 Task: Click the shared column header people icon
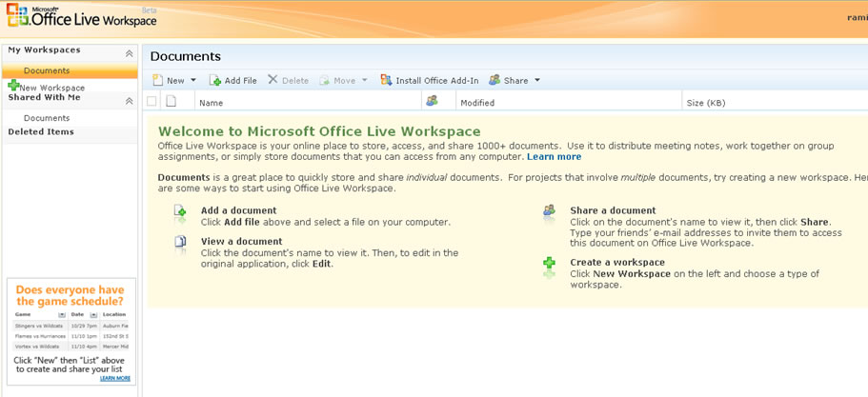point(432,101)
